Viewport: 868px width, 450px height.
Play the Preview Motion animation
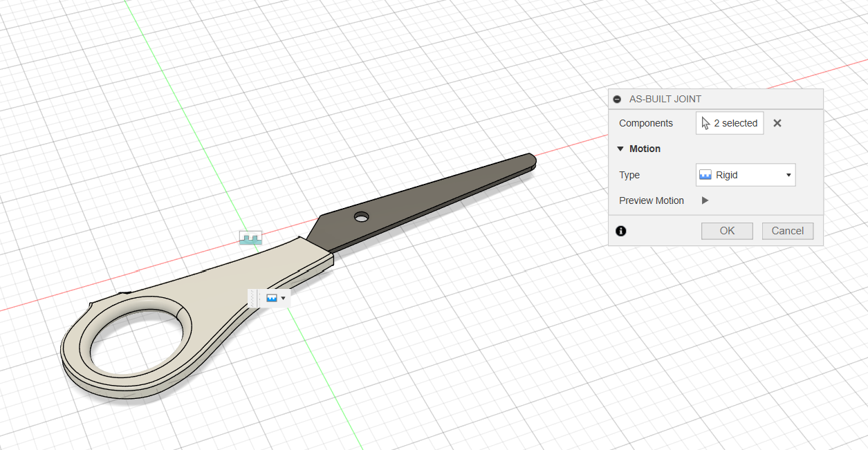click(705, 200)
